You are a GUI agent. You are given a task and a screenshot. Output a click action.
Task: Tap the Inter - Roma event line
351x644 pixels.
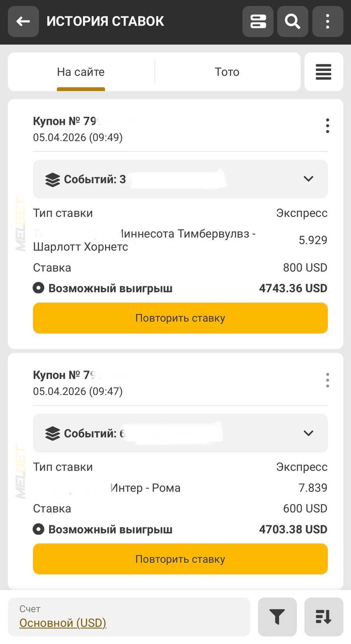[x=145, y=488]
